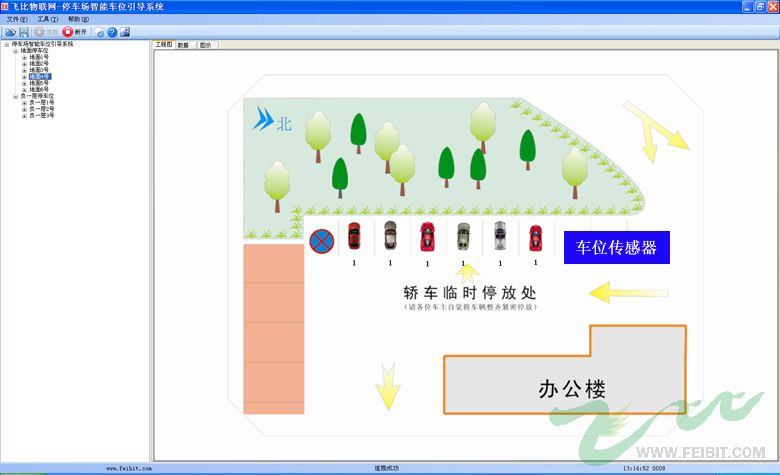Click the blue 车位传感器 button

click(617, 247)
